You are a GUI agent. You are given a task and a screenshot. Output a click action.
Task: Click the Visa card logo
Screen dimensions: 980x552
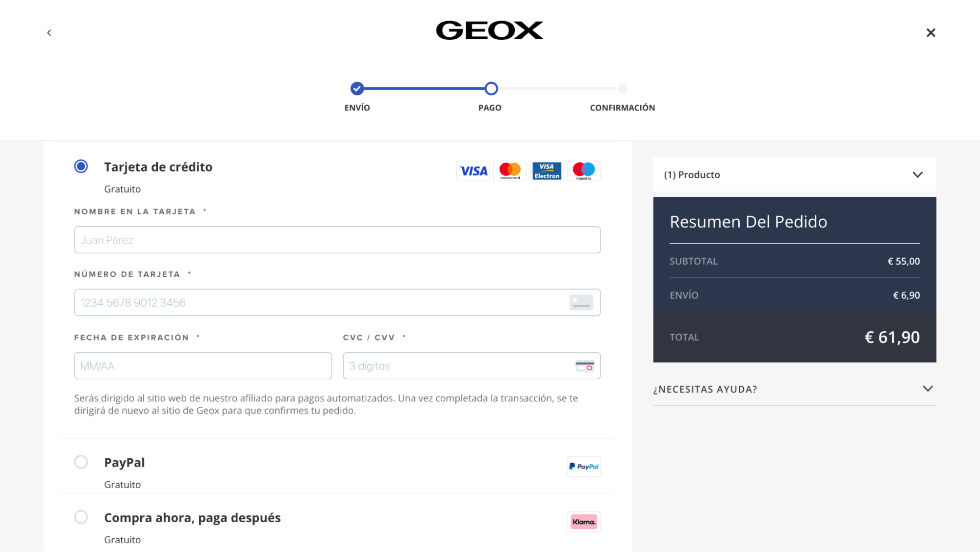point(473,171)
